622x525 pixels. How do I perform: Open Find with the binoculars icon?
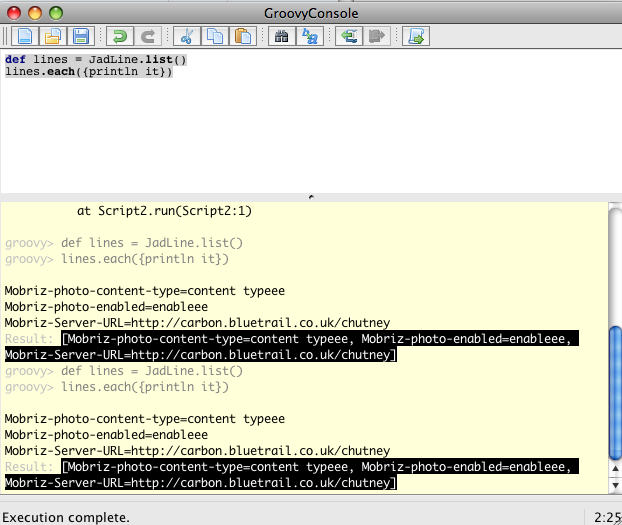[x=282, y=37]
